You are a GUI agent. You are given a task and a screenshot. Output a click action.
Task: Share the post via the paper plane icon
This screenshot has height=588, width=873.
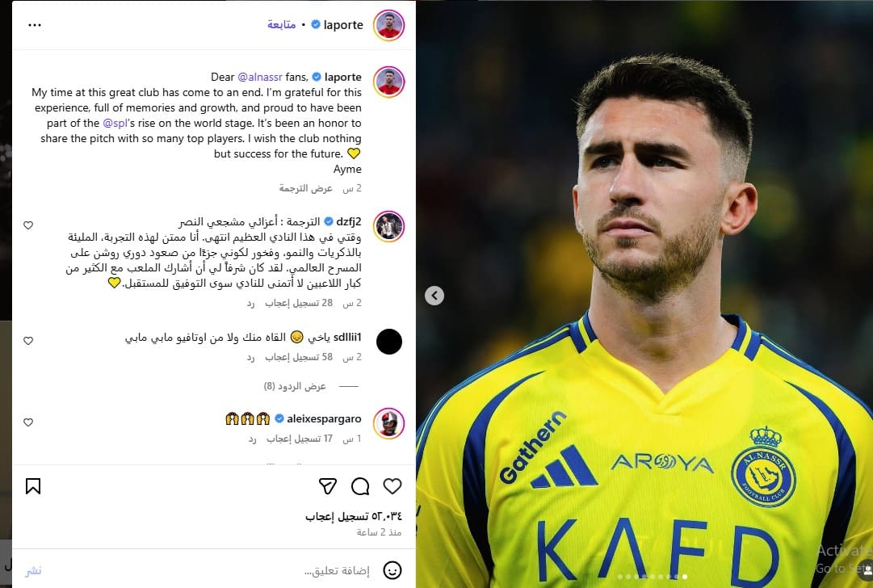tap(328, 486)
